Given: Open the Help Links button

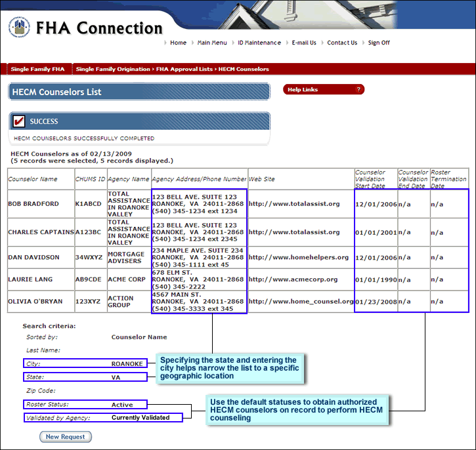Looking at the screenshot, I should (x=324, y=89).
